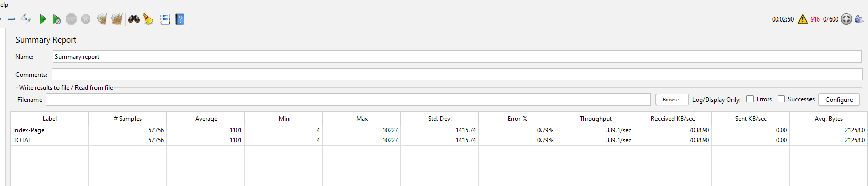The image size is (868, 186).
Task: Click the grey Shutdown X icon
Action: 86,19
